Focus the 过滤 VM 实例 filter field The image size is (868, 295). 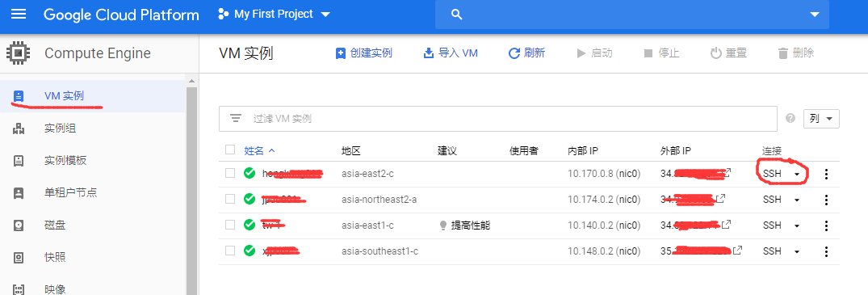[497, 119]
